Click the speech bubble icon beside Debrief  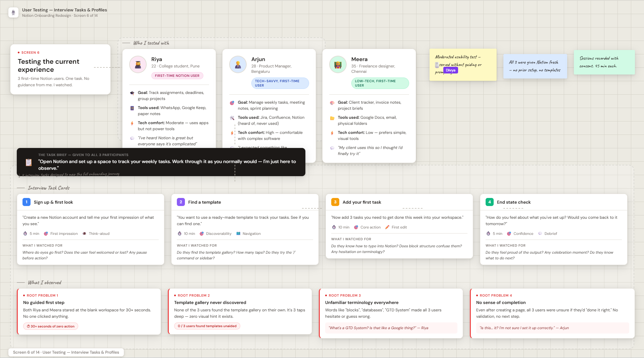[540, 234]
